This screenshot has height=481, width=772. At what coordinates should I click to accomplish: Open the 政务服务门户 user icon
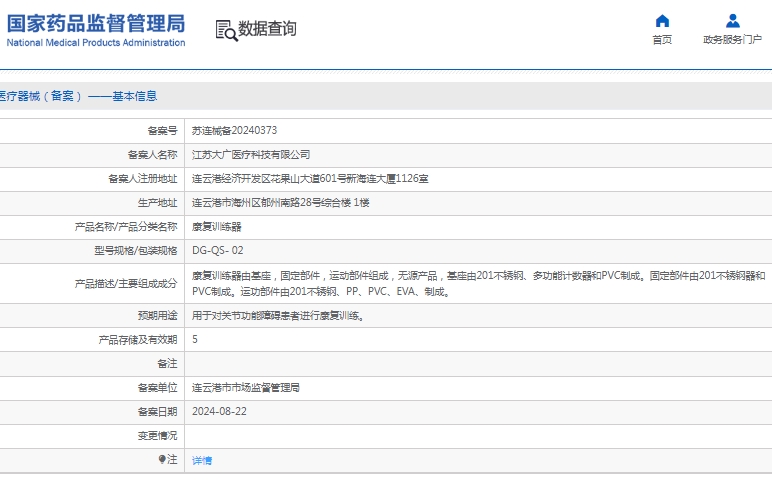tap(733, 21)
